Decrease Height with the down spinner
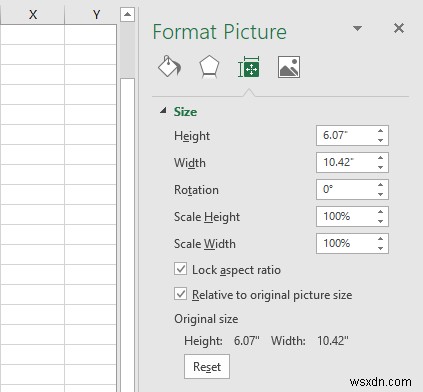The width and height of the screenshot is (423, 392). [380, 140]
